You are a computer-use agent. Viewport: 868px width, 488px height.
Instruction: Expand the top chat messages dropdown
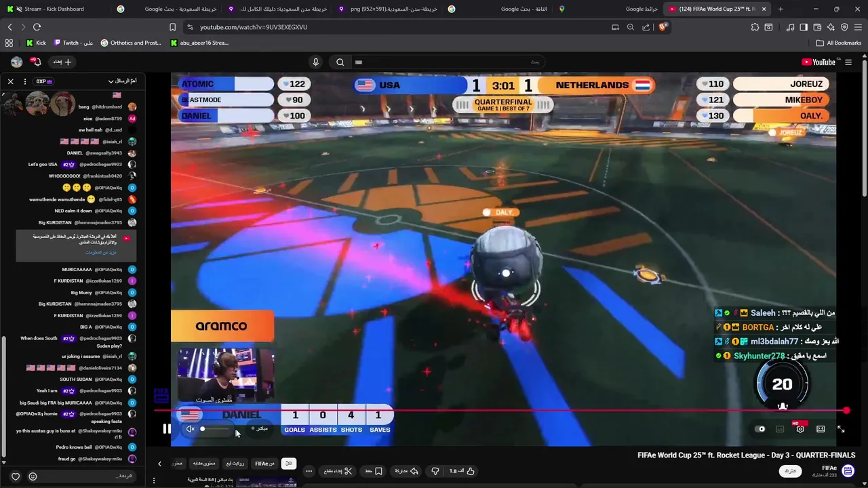pos(123,81)
